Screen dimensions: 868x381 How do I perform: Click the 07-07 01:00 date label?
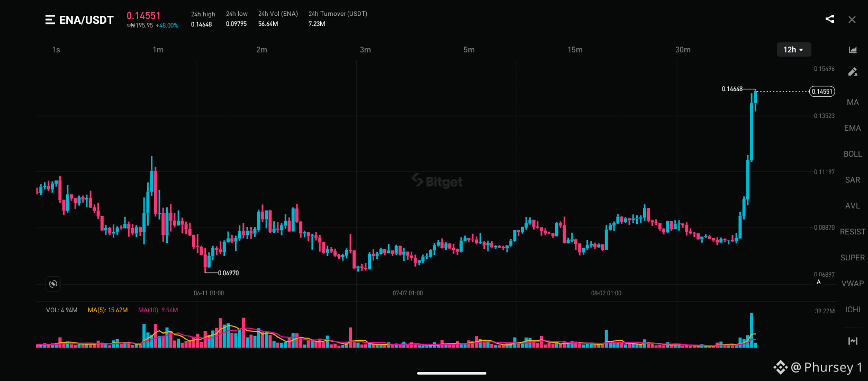408,293
